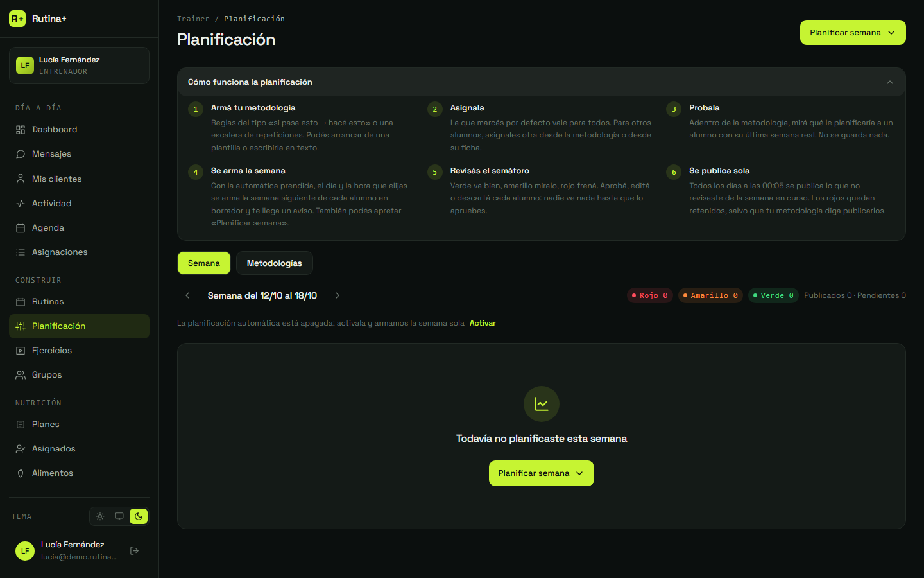Select the Alimentos icon in sidebar
The height and width of the screenshot is (578, 924).
21,473
